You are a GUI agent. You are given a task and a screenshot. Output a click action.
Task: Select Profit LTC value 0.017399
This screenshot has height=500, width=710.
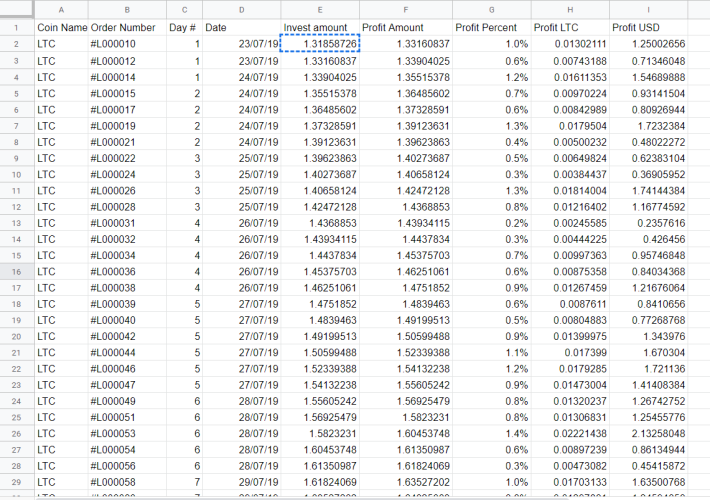[x=570, y=353]
